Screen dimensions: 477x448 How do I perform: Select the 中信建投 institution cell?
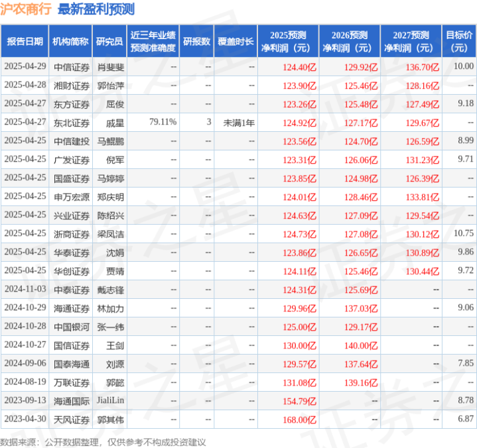click(72, 141)
